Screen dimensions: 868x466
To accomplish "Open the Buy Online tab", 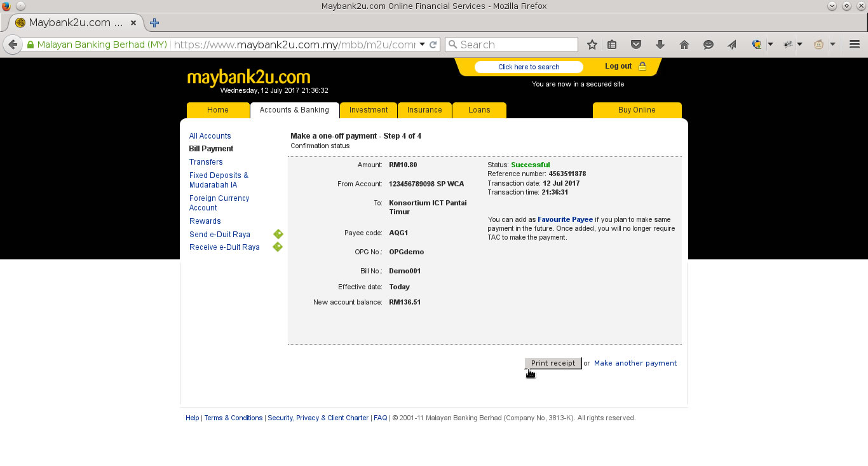I will click(637, 110).
